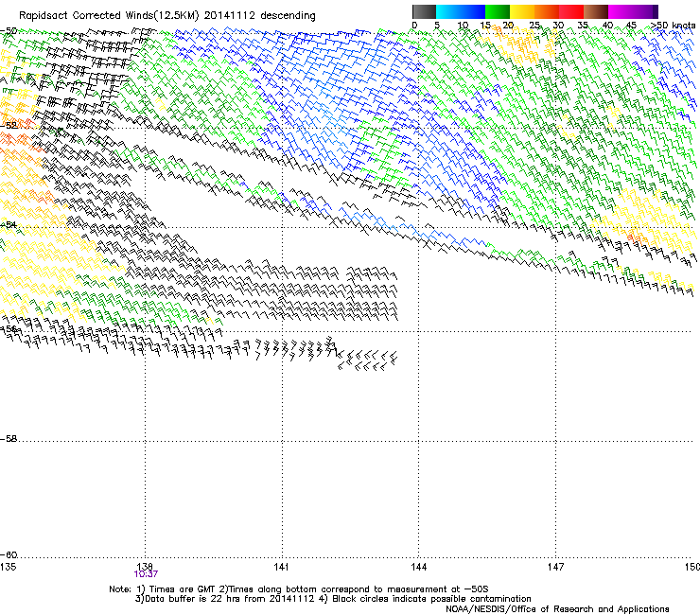Click the magenta 40-45 knots legend swatch
Viewport: 700px width, 615px height.
(621, 11)
